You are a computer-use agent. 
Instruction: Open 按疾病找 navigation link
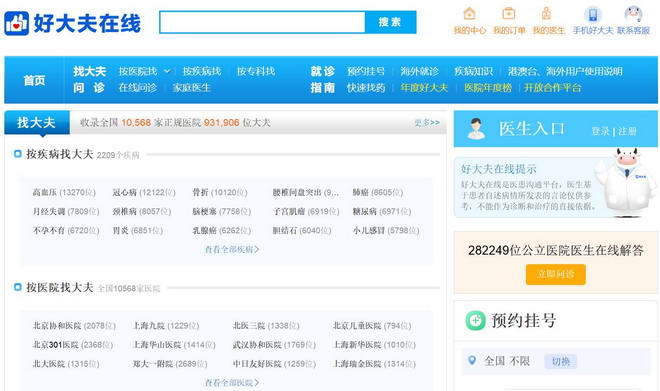point(202,71)
